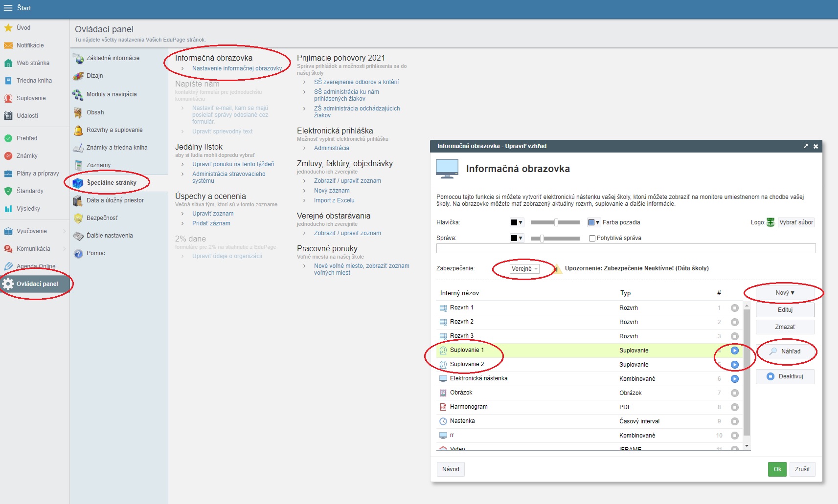Click the Notifikácie envelope icon

tap(8, 45)
